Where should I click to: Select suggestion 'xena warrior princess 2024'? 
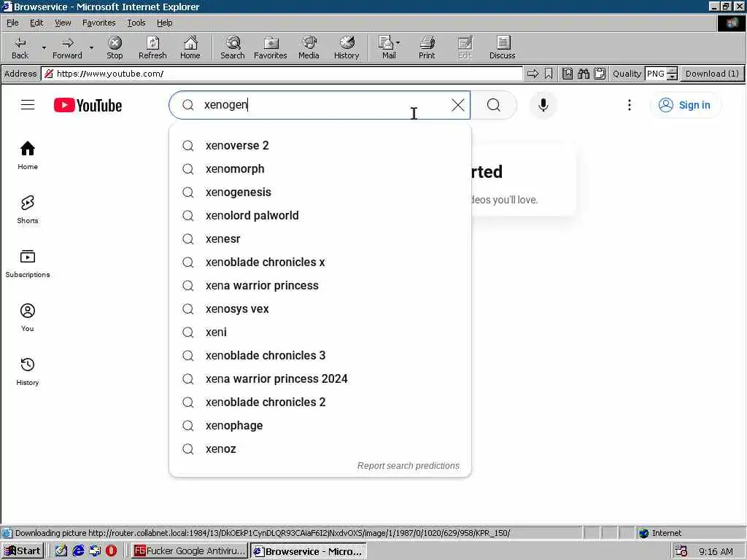(x=320, y=378)
